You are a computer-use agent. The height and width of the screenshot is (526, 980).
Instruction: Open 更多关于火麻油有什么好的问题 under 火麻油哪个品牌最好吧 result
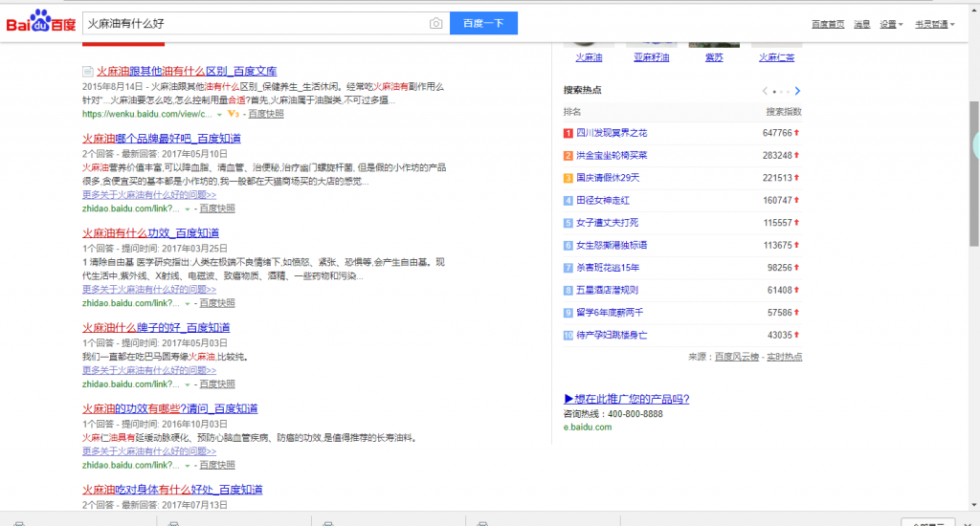pos(148,195)
